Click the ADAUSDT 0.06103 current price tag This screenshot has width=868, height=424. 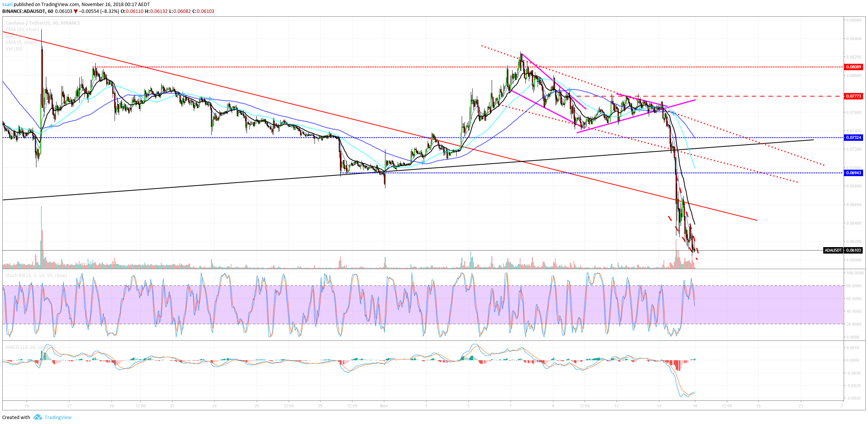tap(843, 250)
